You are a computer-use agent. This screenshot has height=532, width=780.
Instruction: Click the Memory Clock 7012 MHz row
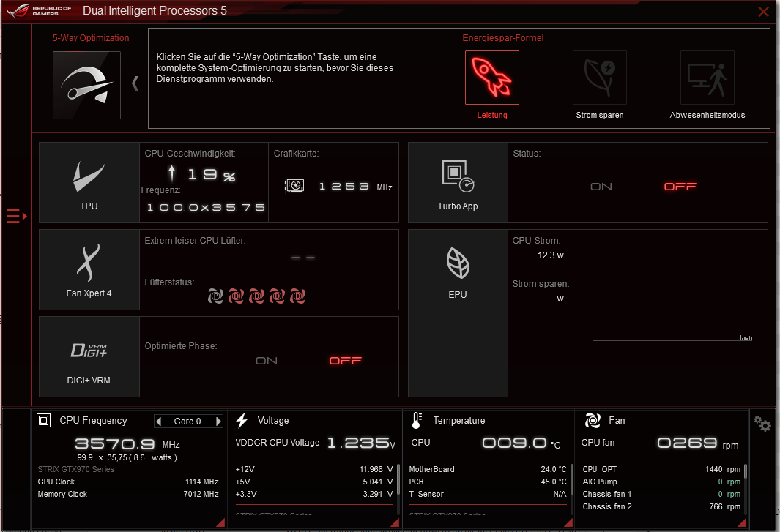(128, 494)
